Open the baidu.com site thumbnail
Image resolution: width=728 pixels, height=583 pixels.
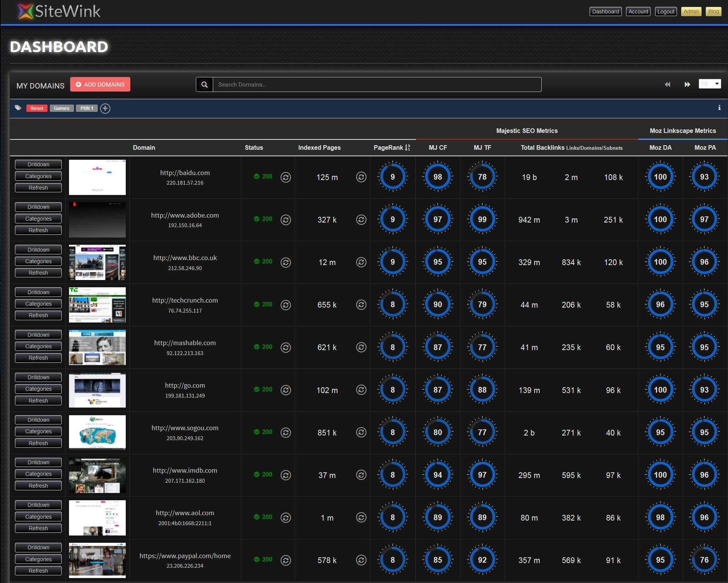pos(97,177)
